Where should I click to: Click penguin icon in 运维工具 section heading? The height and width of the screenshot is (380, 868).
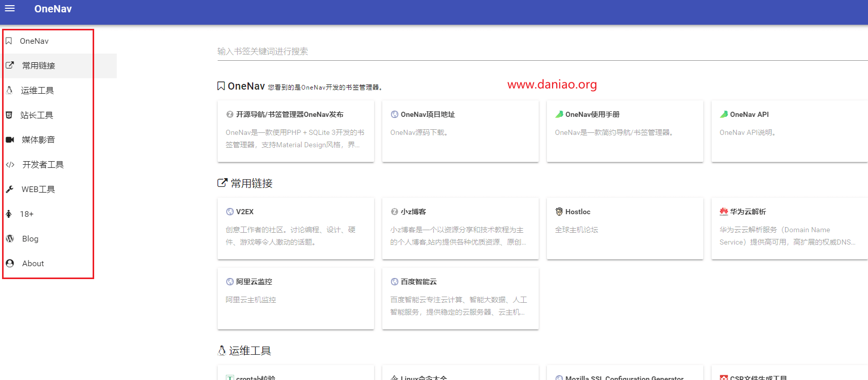click(222, 351)
